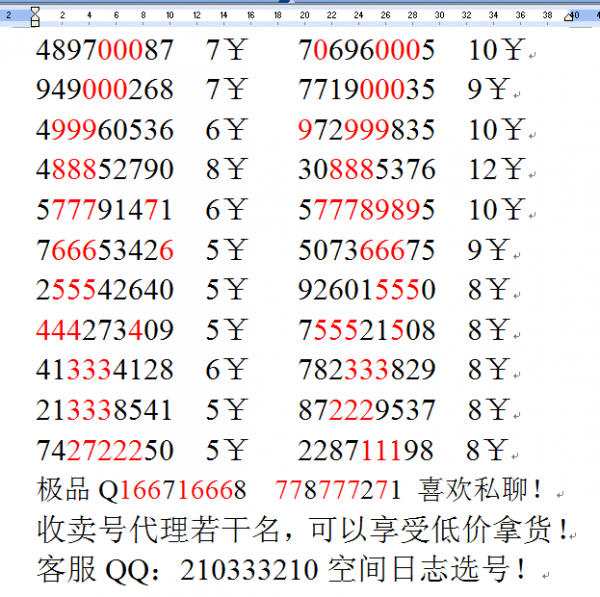The image size is (600, 597).
Task: Click the 6¥ price beside 577791471
Action: coord(226,210)
